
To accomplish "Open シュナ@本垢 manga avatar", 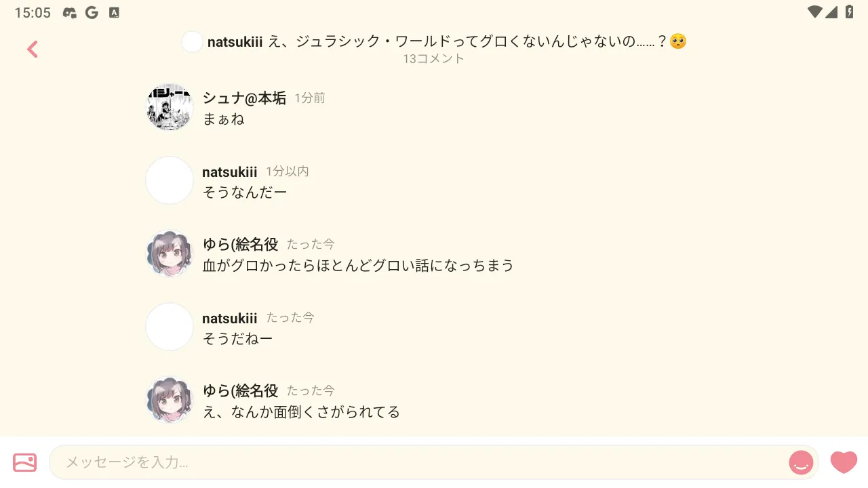I will (x=170, y=107).
